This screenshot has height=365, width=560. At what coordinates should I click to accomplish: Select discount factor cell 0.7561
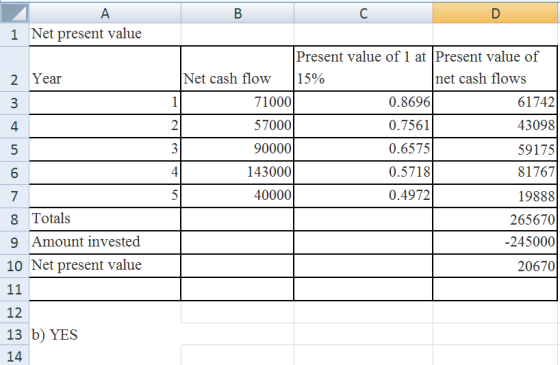tap(363, 126)
